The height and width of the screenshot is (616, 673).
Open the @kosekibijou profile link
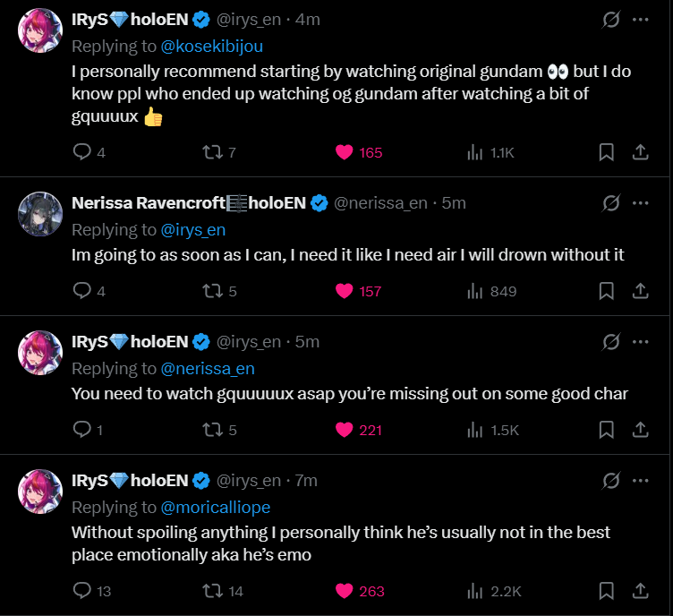212,46
